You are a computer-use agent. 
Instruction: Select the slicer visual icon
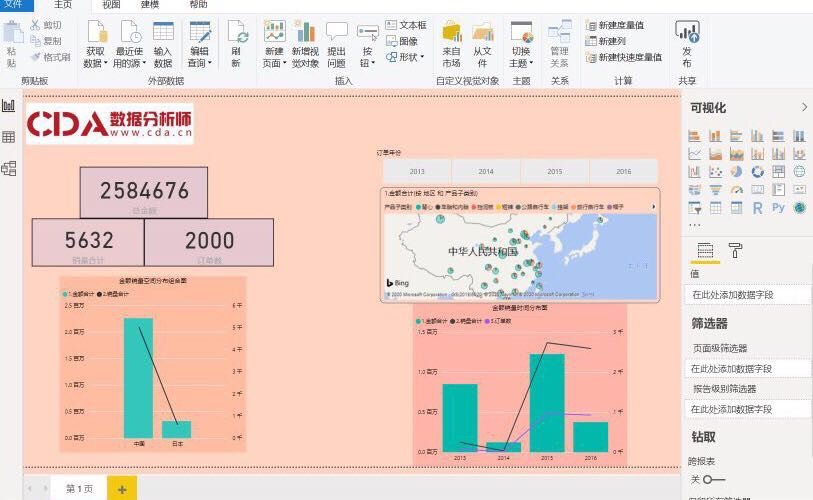694,208
